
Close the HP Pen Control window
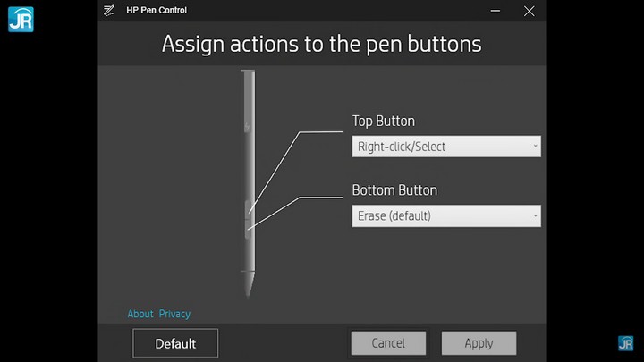pyautogui.click(x=530, y=11)
